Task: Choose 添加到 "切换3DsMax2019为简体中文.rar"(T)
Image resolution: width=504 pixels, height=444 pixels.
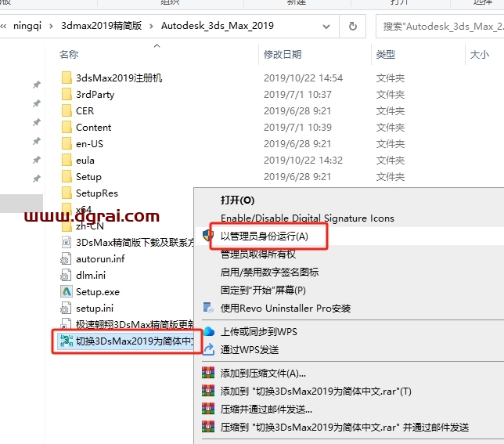Action: pyautogui.click(x=316, y=392)
